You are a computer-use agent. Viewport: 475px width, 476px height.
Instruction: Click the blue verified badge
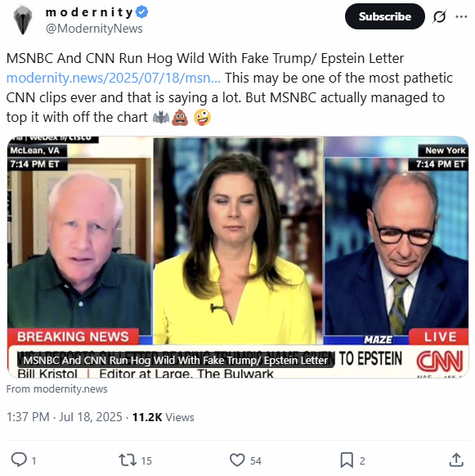click(141, 12)
